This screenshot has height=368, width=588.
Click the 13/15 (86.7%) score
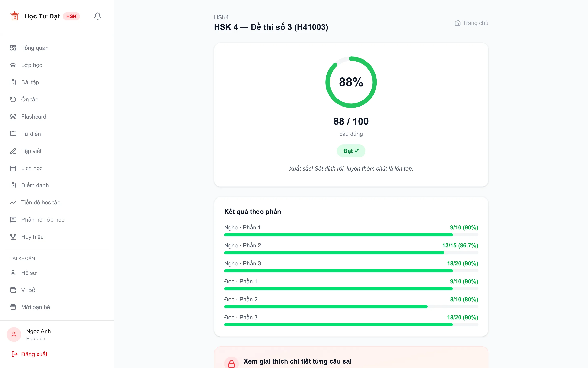(x=460, y=245)
